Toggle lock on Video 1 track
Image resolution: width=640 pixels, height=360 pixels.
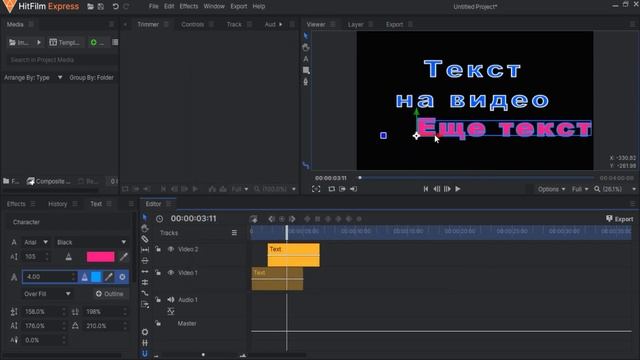tap(158, 273)
